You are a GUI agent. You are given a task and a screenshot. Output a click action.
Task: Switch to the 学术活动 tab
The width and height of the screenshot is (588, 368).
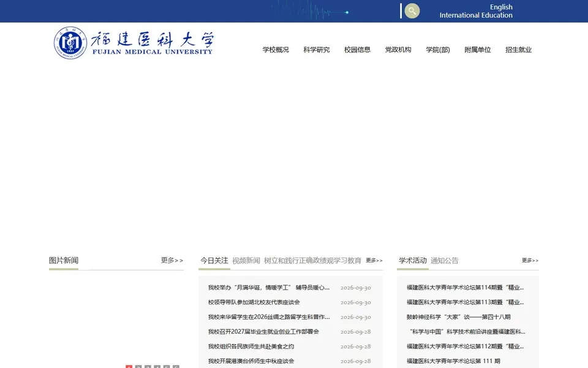coord(412,260)
